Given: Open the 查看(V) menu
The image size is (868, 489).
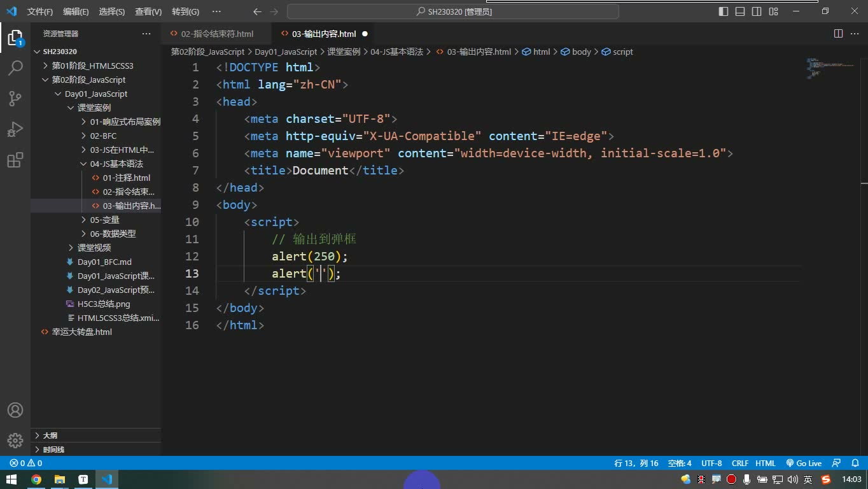Looking at the screenshot, I should point(148,11).
